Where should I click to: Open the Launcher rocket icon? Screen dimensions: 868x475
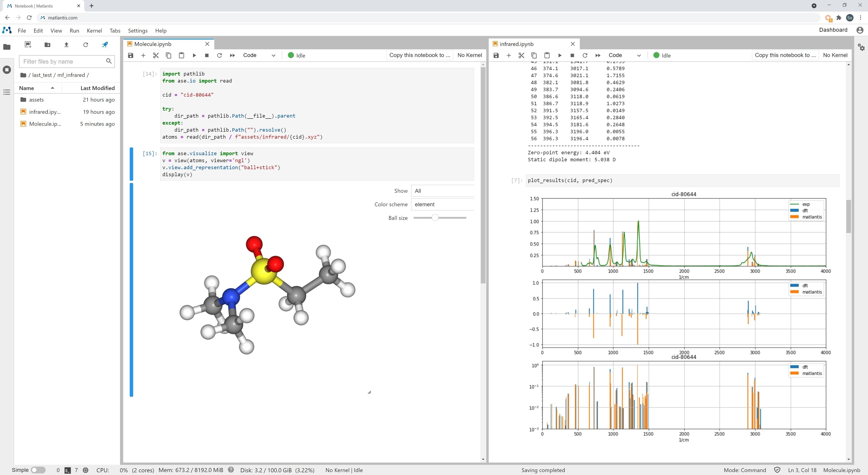point(105,45)
